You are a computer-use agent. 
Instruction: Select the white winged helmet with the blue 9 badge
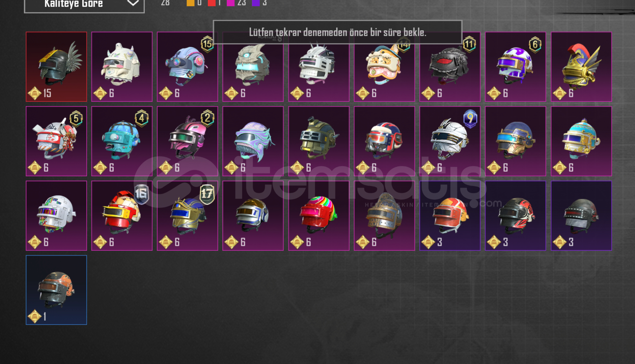[450, 141]
